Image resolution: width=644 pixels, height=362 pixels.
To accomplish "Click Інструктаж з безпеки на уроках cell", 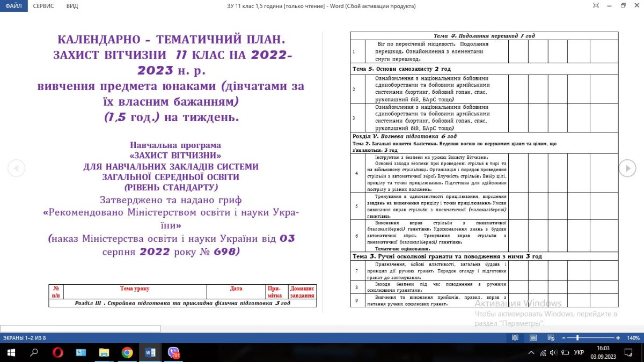I will [436, 173].
